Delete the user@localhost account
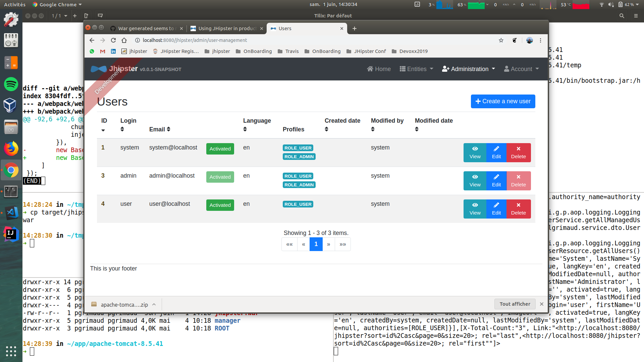644x362 pixels. click(518, 209)
